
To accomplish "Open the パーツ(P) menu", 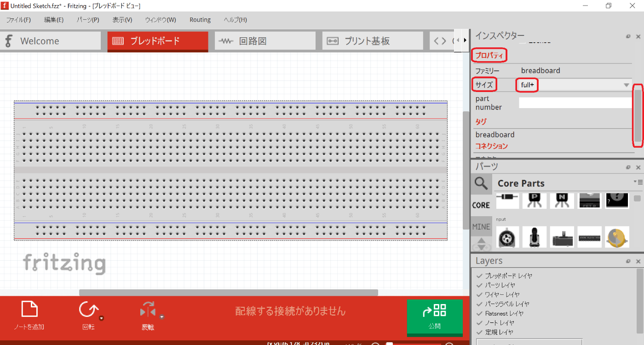I will pyautogui.click(x=88, y=20).
